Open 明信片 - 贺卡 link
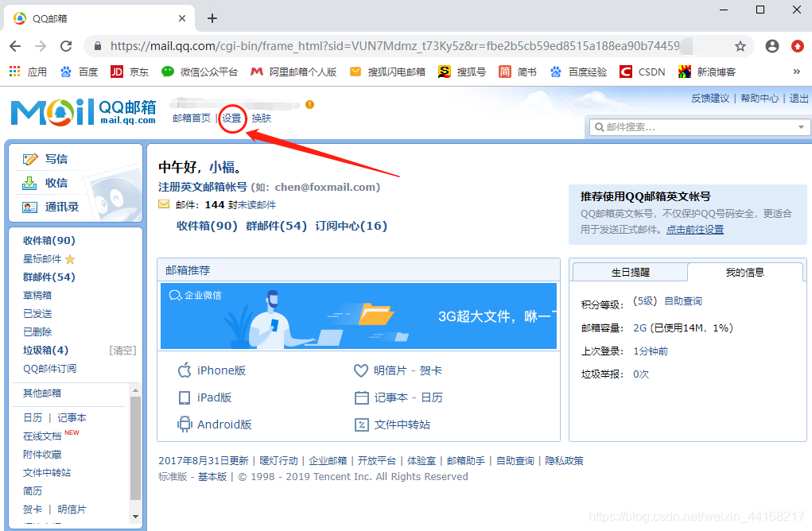This screenshot has height=531, width=812. pyautogui.click(x=398, y=370)
